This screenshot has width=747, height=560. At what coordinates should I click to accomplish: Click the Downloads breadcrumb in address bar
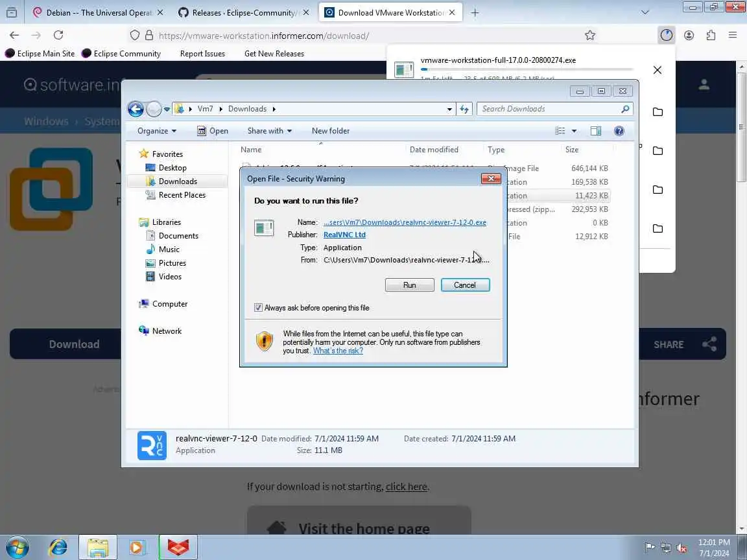click(x=247, y=109)
